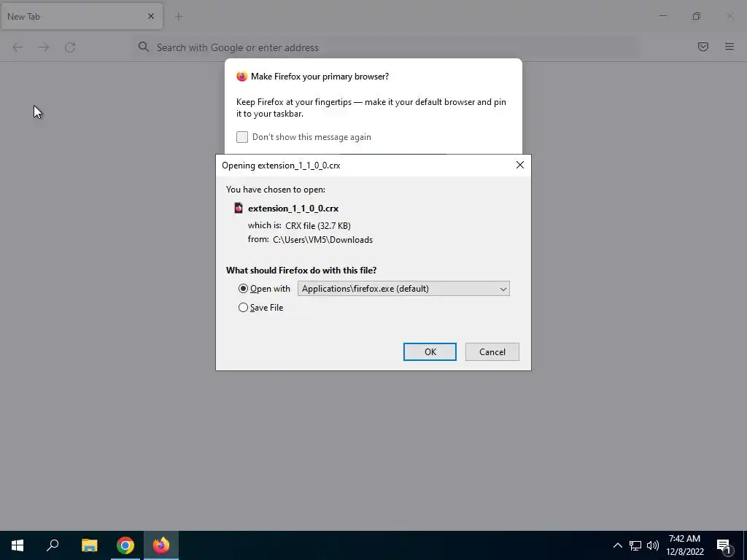Open the volume speaker tray icon
Image resolution: width=747 pixels, height=560 pixels.
point(653,545)
